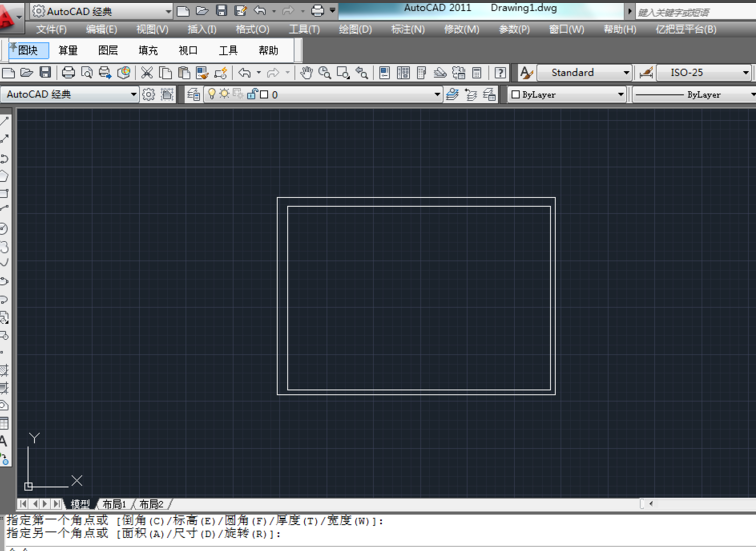Click the Layer Previous icon
This screenshot has height=551, width=756.
point(471,94)
